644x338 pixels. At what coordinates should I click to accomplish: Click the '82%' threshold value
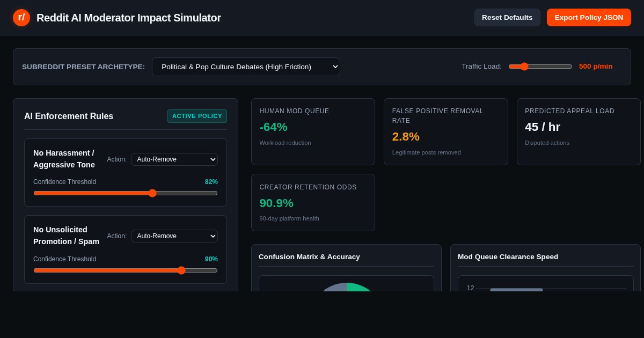pos(211,182)
